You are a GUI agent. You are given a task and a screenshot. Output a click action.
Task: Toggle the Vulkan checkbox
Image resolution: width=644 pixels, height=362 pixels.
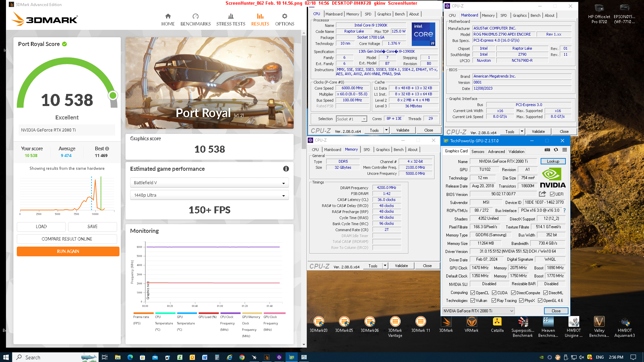[x=473, y=301]
